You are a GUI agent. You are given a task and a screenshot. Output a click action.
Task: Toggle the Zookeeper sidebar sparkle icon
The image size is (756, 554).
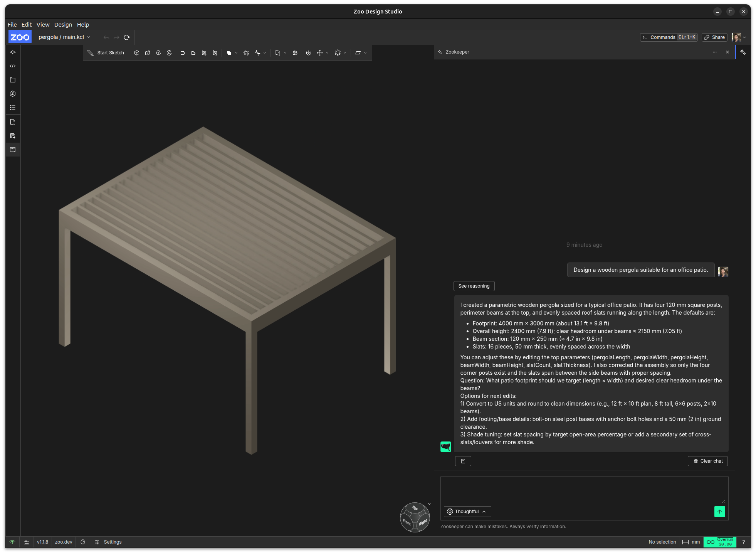click(743, 52)
